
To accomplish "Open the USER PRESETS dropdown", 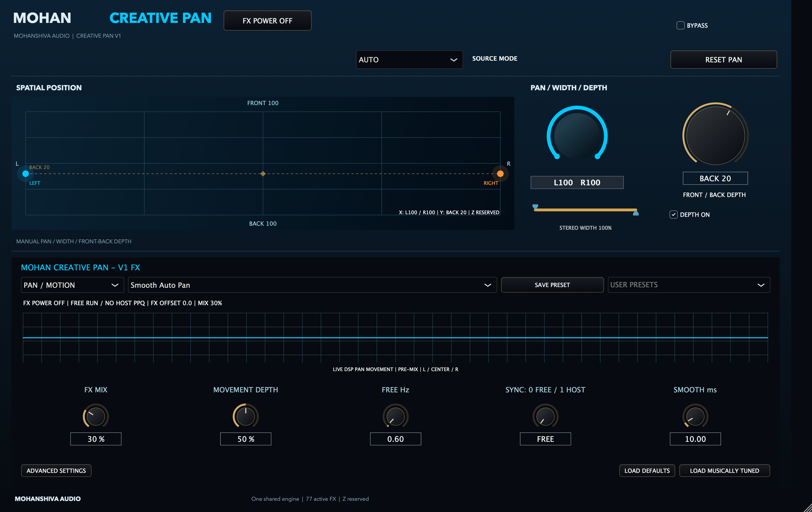I will (689, 285).
